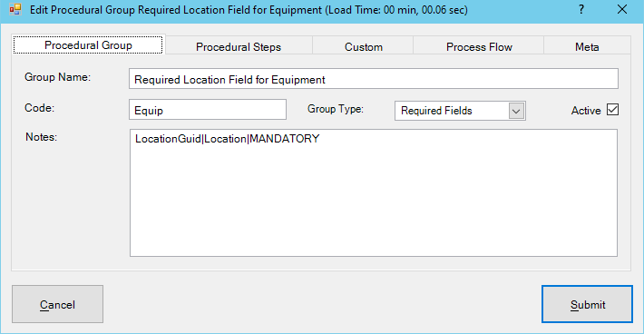Open the Custom tab
The image size is (644, 334).
(x=363, y=47)
